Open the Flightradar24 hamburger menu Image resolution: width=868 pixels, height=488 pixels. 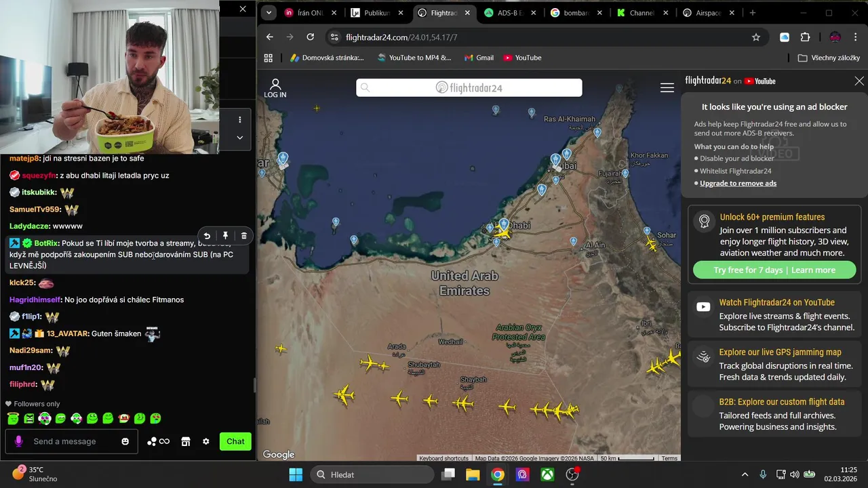pyautogui.click(x=667, y=88)
